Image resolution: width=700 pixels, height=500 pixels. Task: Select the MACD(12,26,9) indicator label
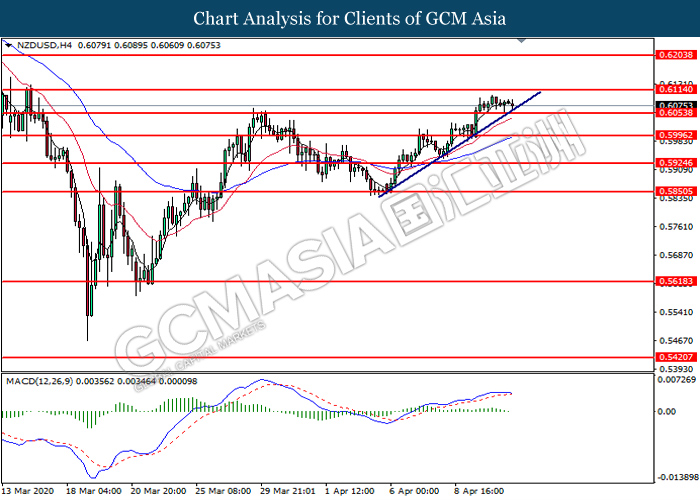coord(39,381)
